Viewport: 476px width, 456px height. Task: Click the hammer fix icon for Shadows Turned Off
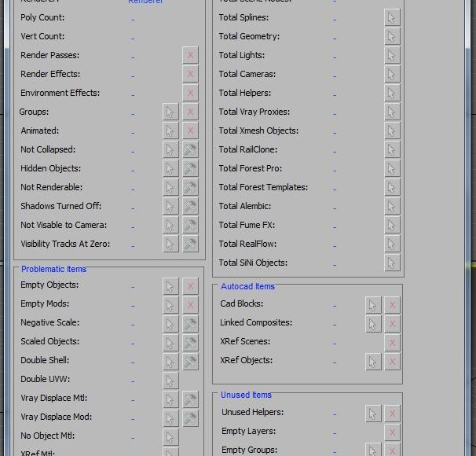click(190, 206)
